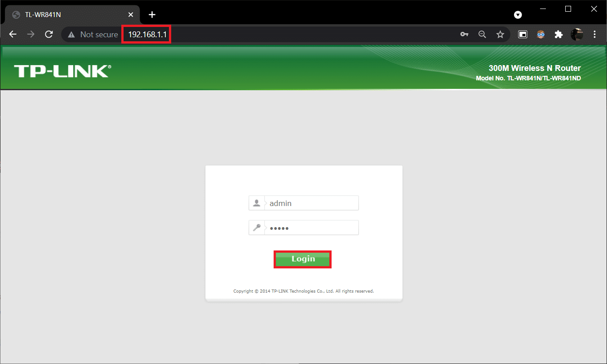Click the browser extension avatar icon

click(541, 34)
